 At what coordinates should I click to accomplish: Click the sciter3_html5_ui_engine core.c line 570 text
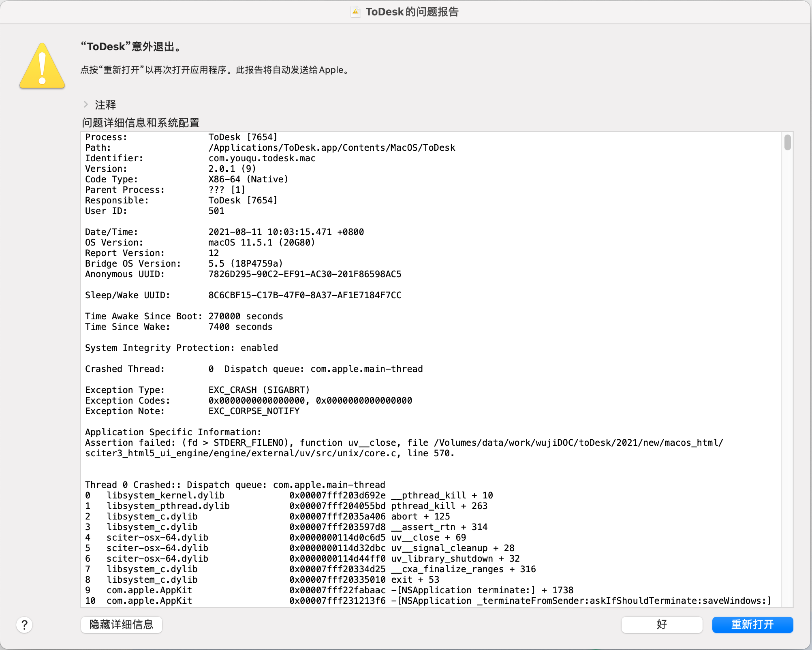(x=270, y=453)
